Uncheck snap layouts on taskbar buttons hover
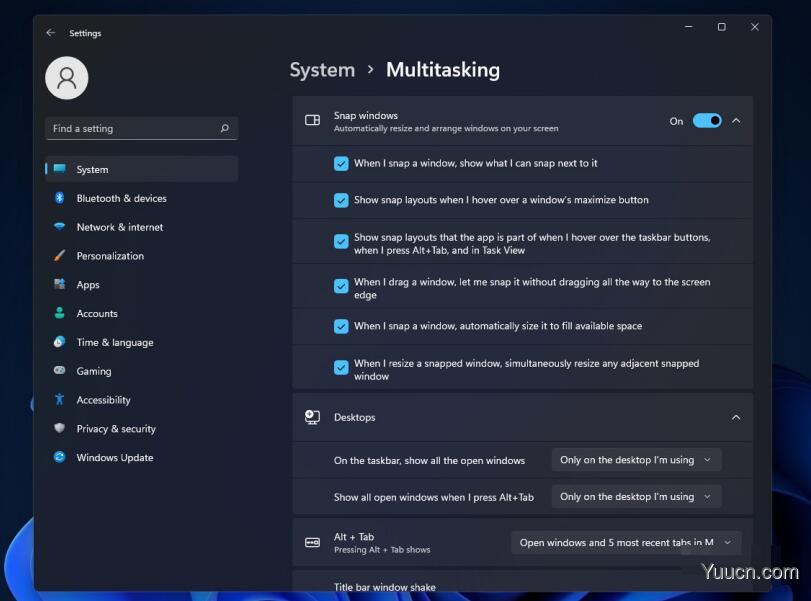The height and width of the screenshot is (601, 811). coord(341,241)
